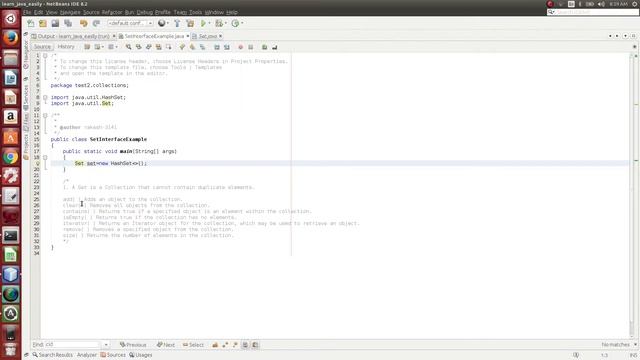Open the Usages panel at the bottom
The width and height of the screenshot is (640, 360).
click(141, 355)
